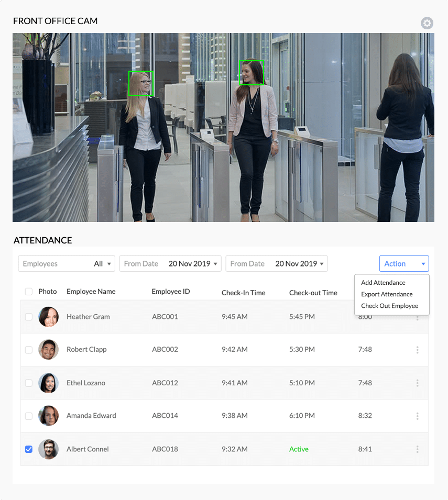Open row options for Ethel Lozano
448x500 pixels.
417,383
